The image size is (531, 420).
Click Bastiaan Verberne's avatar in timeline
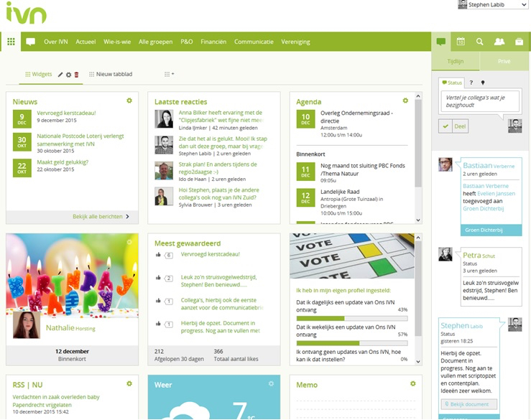[x=445, y=164]
